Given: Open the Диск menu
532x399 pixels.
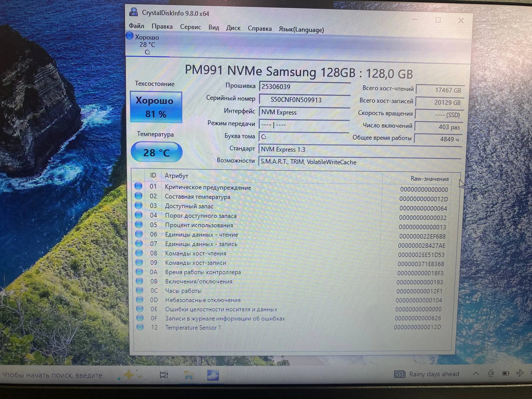Looking at the screenshot, I should tap(233, 28).
